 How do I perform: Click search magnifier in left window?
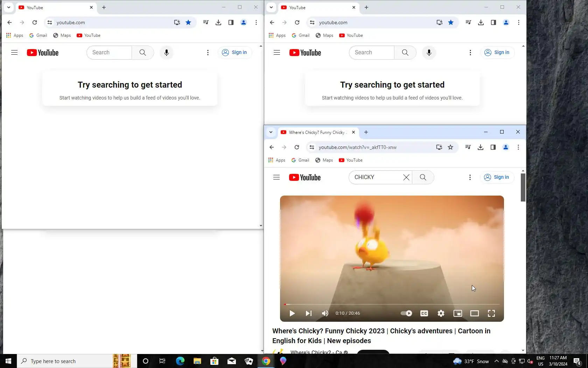143,53
